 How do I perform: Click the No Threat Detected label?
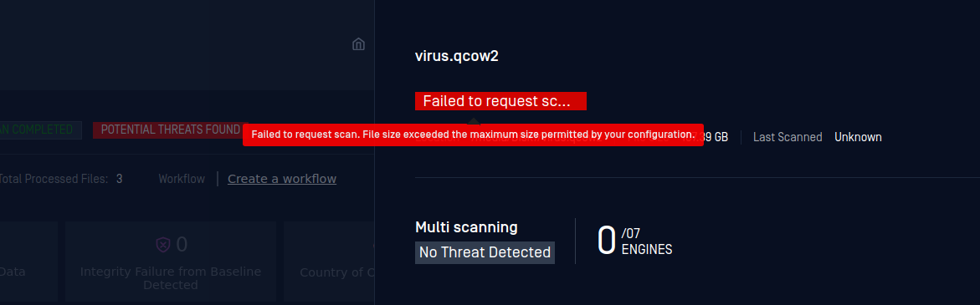click(x=485, y=252)
